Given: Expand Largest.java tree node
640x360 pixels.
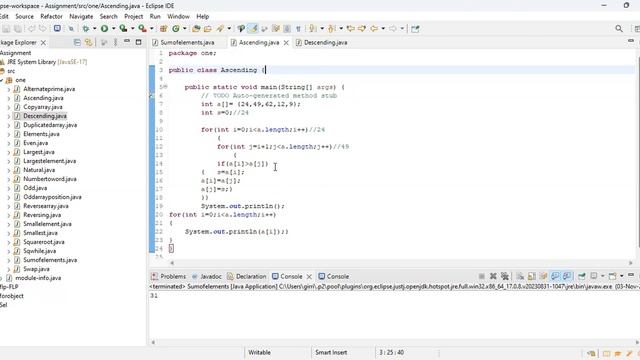Looking at the screenshot, I should (9, 152).
